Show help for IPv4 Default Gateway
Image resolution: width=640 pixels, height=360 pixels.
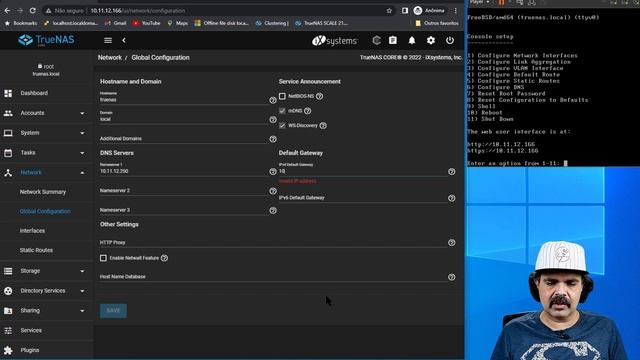point(451,172)
